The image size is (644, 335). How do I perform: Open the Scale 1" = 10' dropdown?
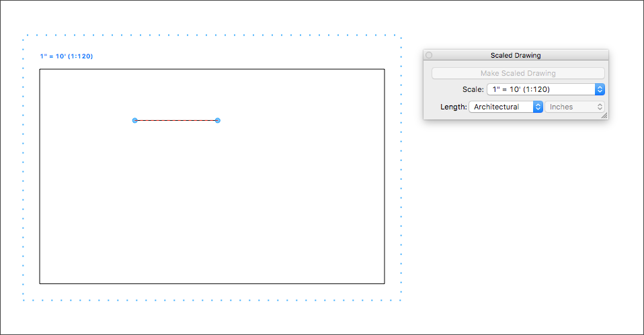pos(545,89)
